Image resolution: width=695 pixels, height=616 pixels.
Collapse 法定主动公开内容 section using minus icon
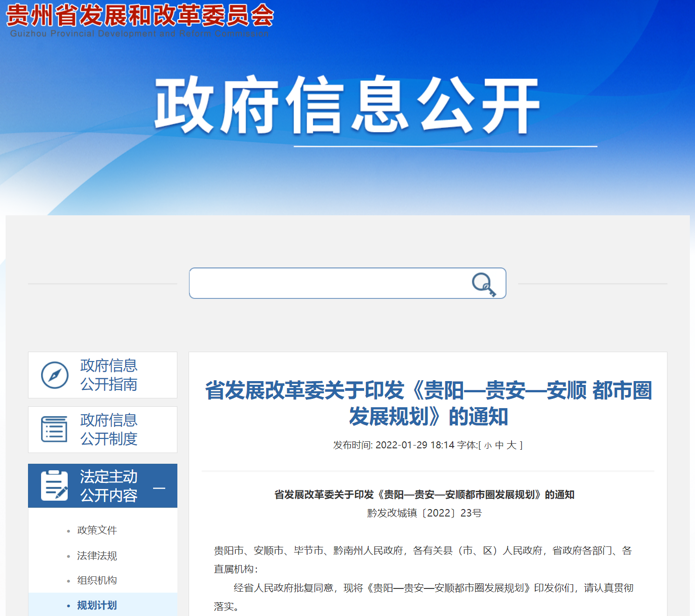tap(159, 489)
